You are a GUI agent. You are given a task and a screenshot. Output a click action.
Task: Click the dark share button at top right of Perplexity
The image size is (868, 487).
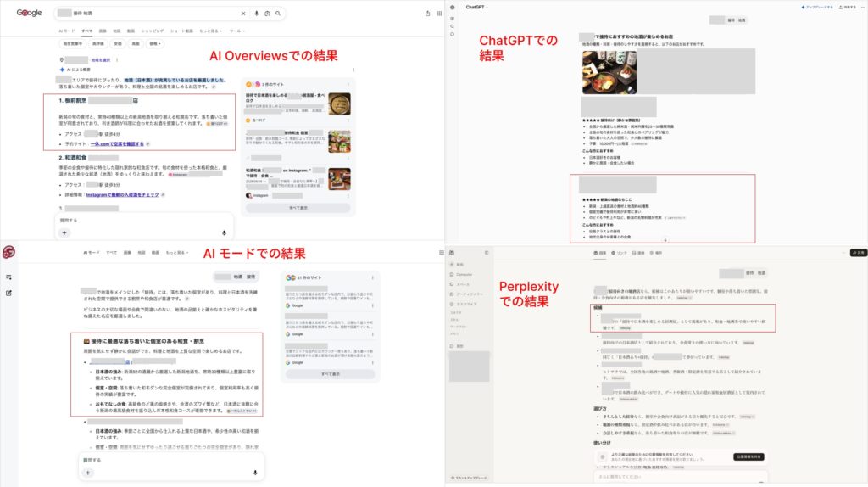click(858, 253)
